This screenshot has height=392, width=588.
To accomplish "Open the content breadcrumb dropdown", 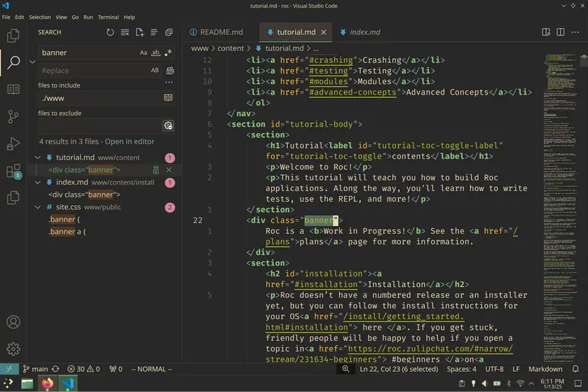I will (x=231, y=48).
